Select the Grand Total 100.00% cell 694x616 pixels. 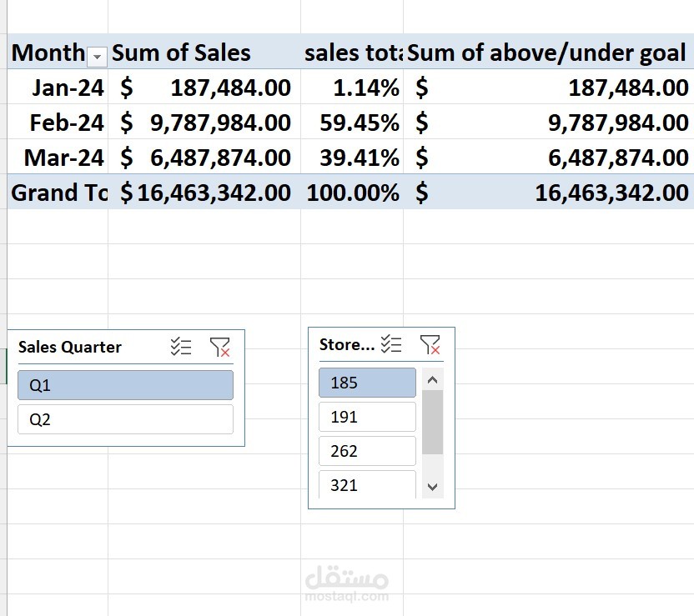click(353, 193)
